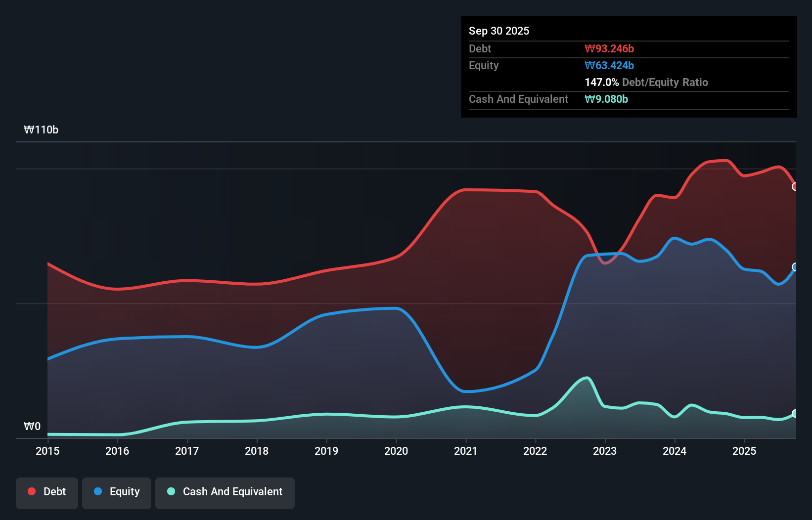
Task: Click the Sep 30 2025 tooltip header
Action: (499, 31)
